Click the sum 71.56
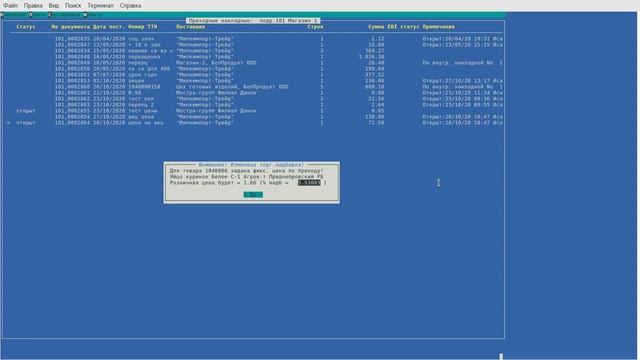 click(376, 123)
